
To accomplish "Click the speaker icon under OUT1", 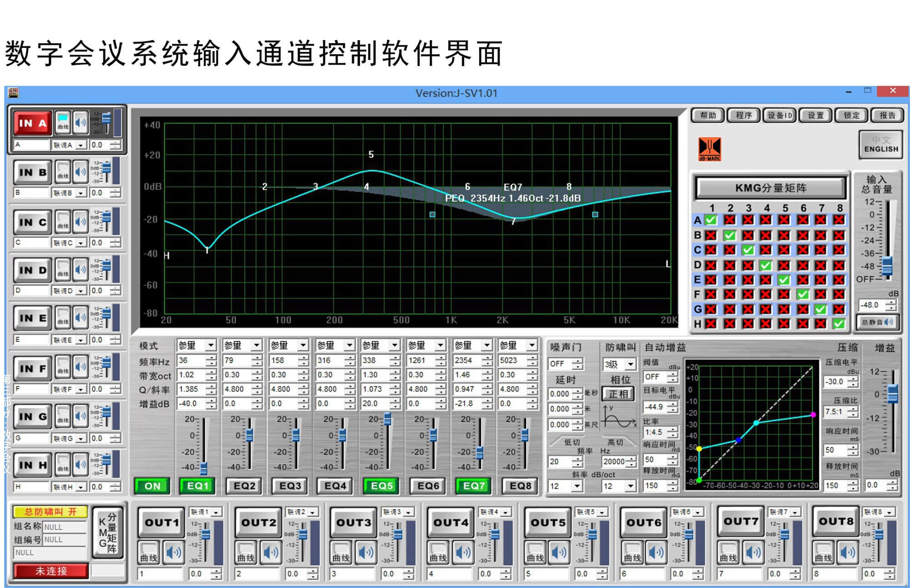I will click(x=174, y=553).
